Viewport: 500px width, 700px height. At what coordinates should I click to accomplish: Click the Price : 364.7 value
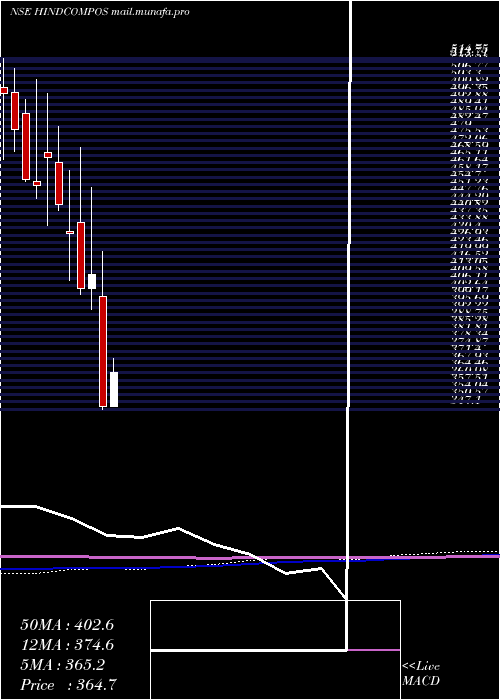coord(69,685)
